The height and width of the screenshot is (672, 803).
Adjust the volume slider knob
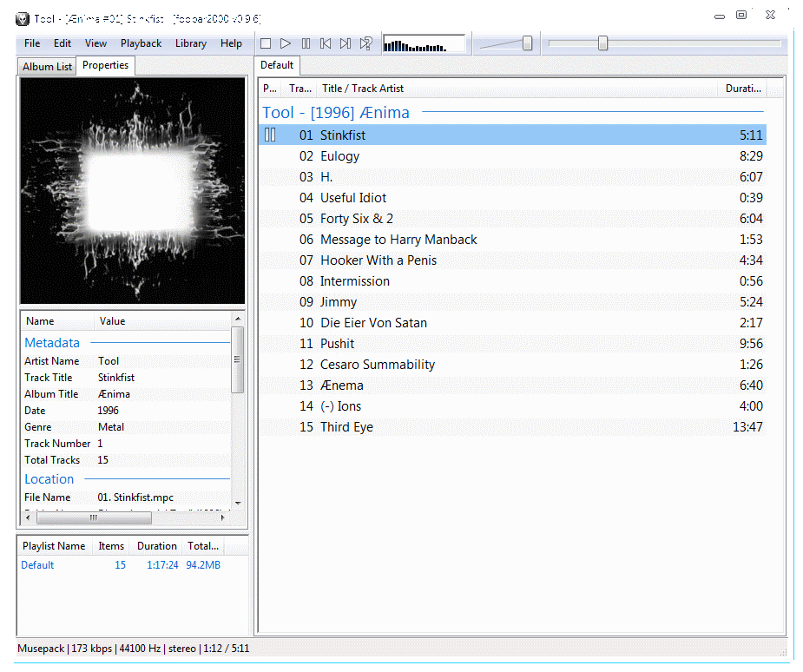click(x=527, y=43)
